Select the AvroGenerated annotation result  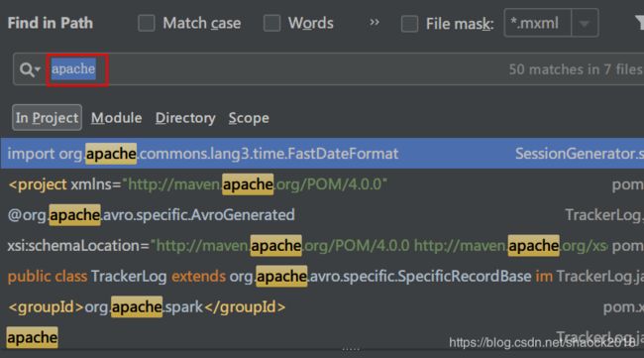coord(322,215)
